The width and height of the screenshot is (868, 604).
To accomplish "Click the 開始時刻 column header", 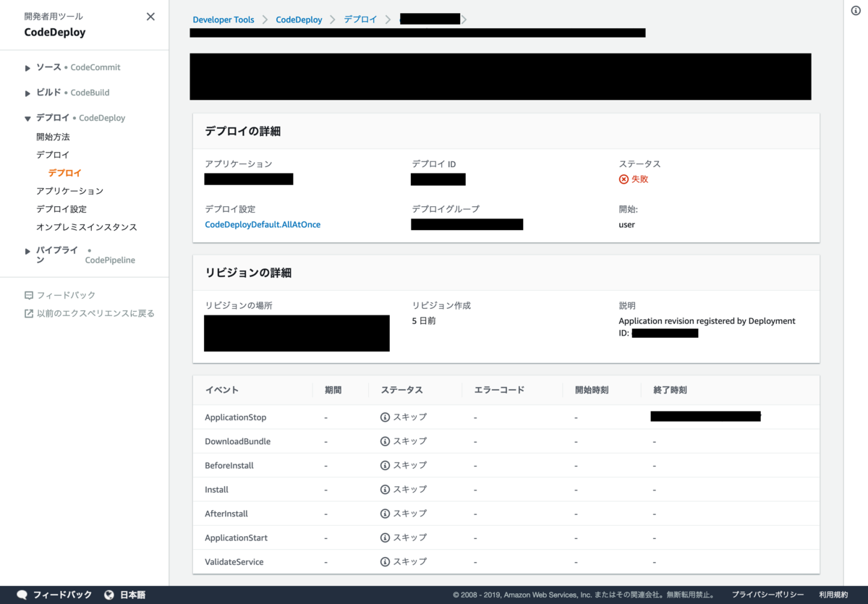I will [592, 390].
